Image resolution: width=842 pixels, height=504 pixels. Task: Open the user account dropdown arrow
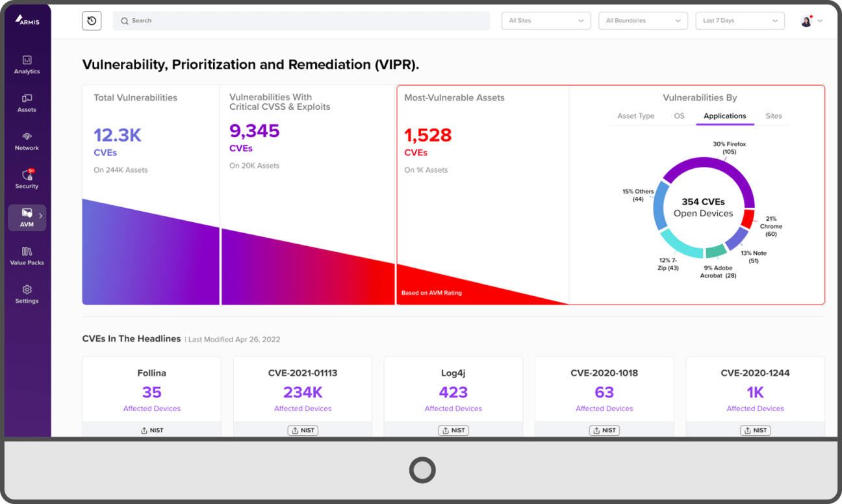pyautogui.click(x=820, y=21)
